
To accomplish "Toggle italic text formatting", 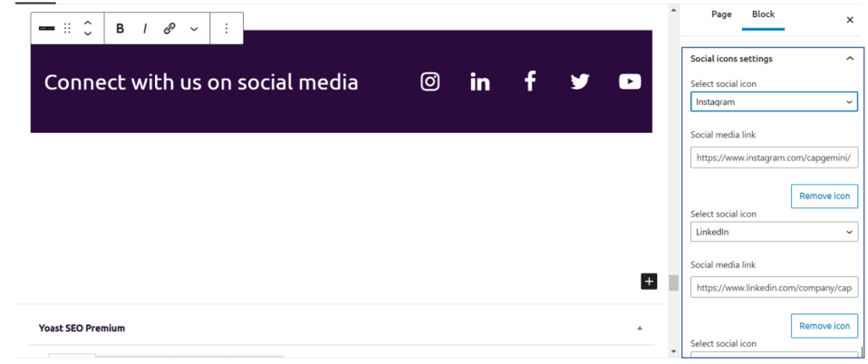I will 144,29.
